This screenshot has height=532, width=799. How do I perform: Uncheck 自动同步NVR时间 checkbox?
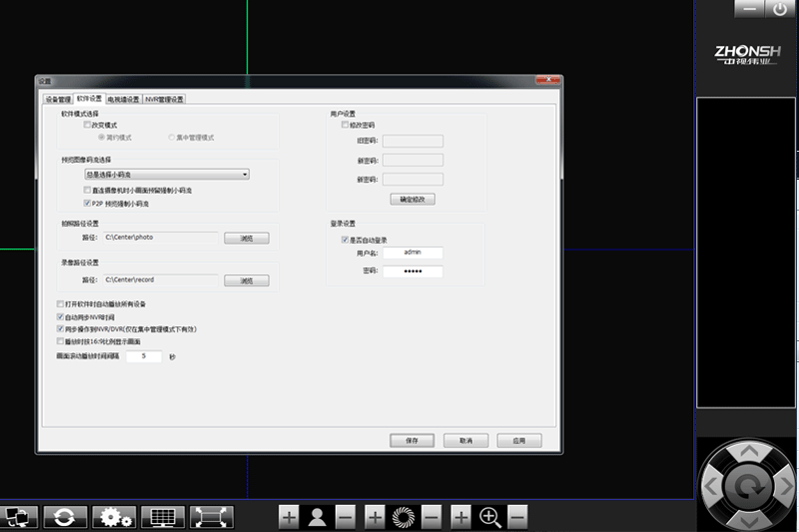click(60, 316)
